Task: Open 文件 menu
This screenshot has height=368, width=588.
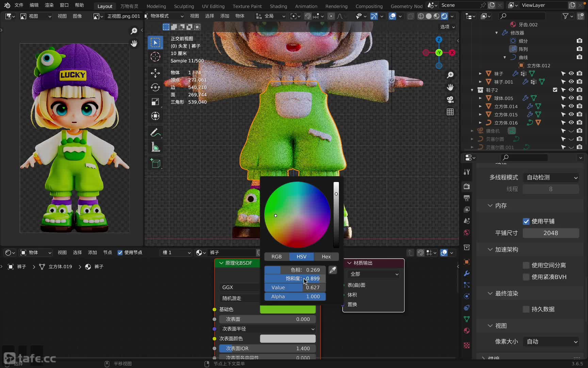Action: pos(19,5)
